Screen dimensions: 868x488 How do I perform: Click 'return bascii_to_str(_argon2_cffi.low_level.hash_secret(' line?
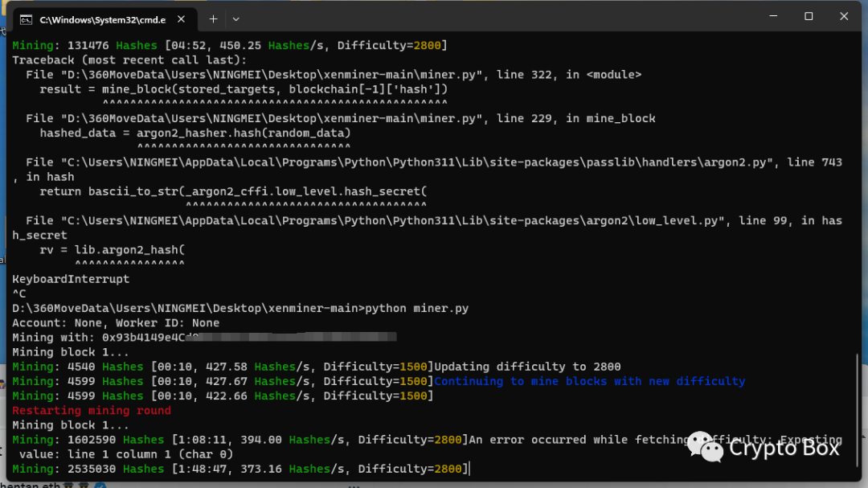(233, 191)
